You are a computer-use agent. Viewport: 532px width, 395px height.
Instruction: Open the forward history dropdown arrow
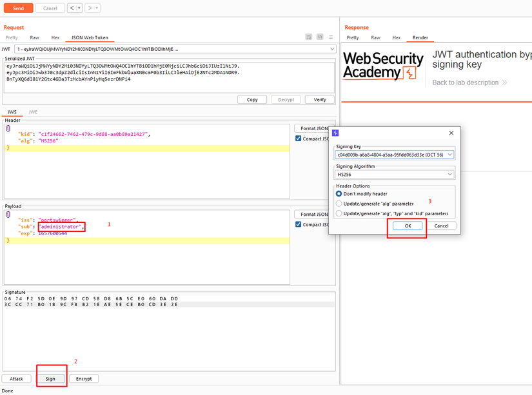[97, 8]
